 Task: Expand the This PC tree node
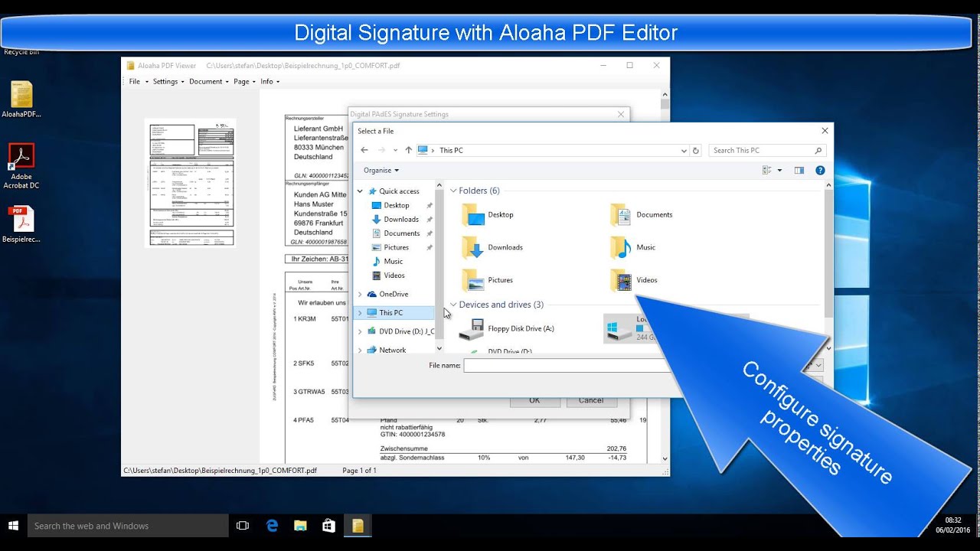click(x=361, y=313)
